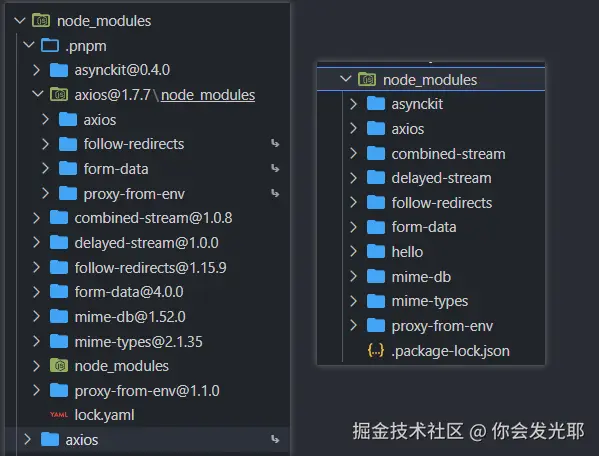Viewport: 599px width, 456px height.
Task: Expand the mime-db chevron in right panel
Action: pyautogui.click(x=353, y=276)
